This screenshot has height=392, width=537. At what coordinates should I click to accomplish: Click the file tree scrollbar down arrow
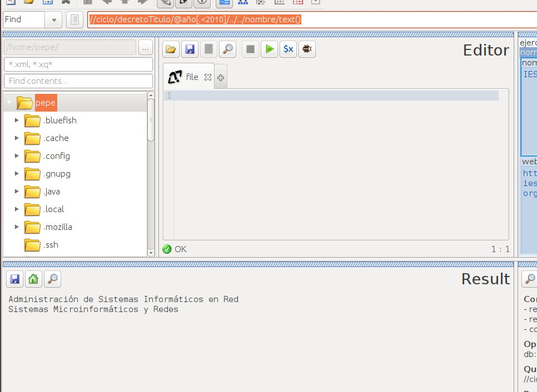[151, 253]
